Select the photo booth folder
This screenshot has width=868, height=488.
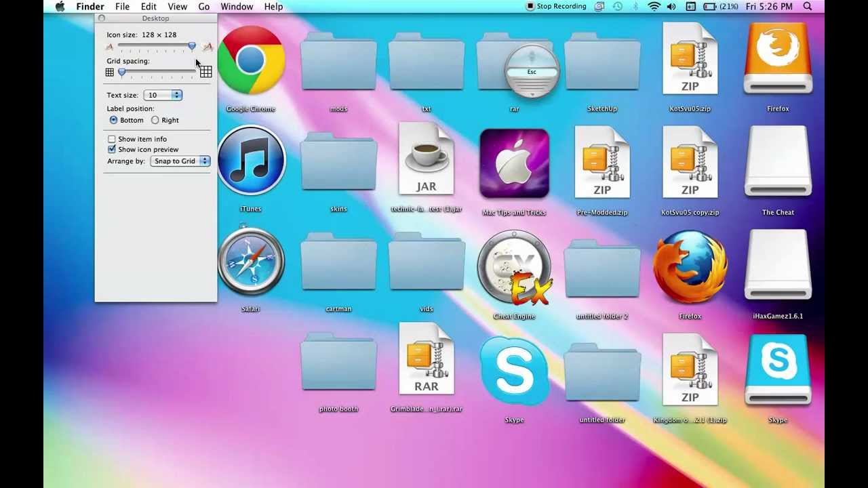click(x=338, y=361)
